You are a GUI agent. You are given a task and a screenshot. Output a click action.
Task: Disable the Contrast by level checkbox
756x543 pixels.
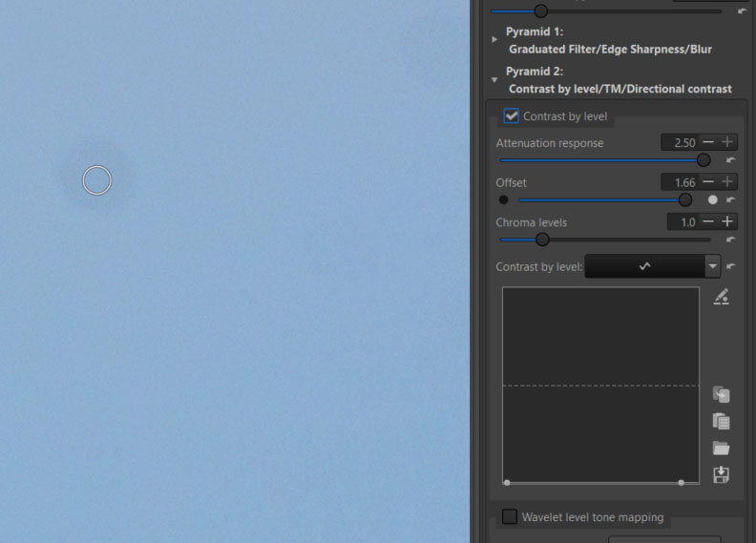[x=512, y=116]
